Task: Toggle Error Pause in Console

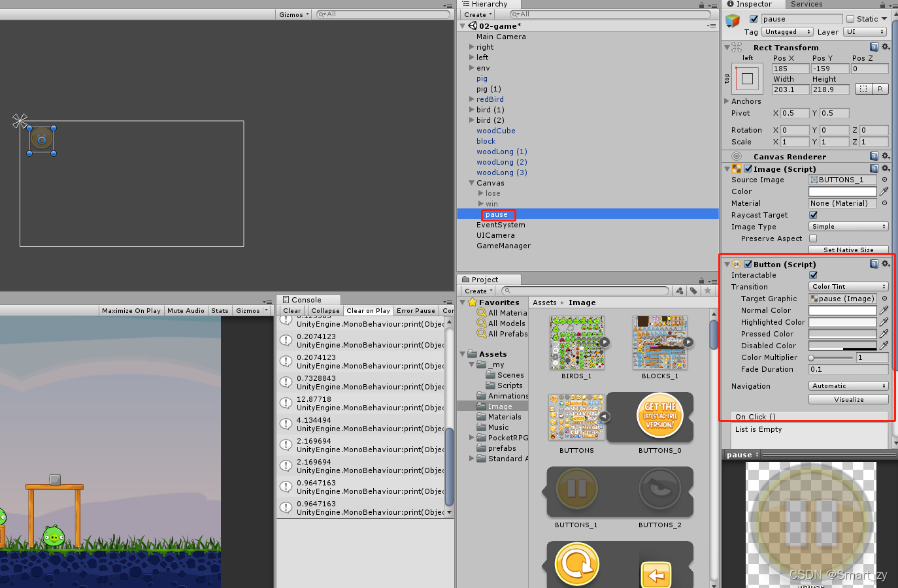Action: pyautogui.click(x=416, y=310)
